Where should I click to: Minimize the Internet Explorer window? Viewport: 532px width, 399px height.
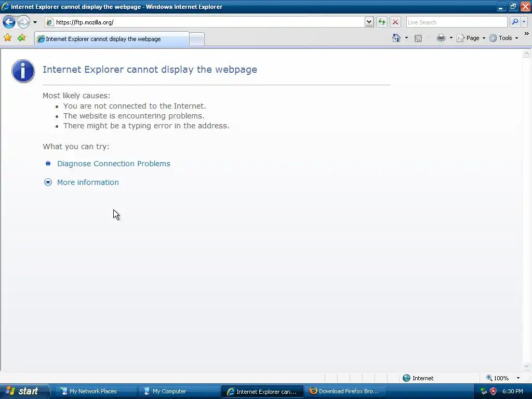pyautogui.click(x=500, y=7)
